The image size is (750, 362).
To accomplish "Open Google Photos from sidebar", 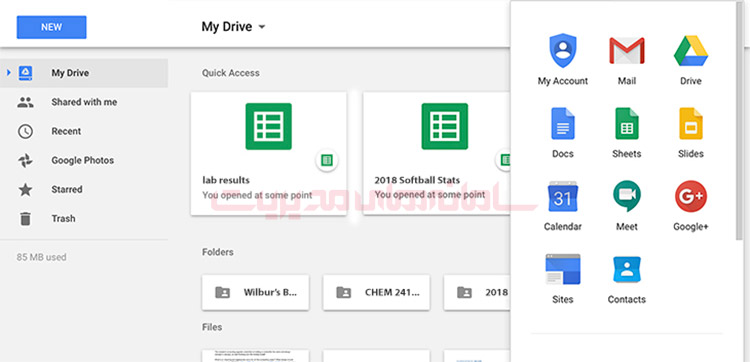I will pos(83,160).
